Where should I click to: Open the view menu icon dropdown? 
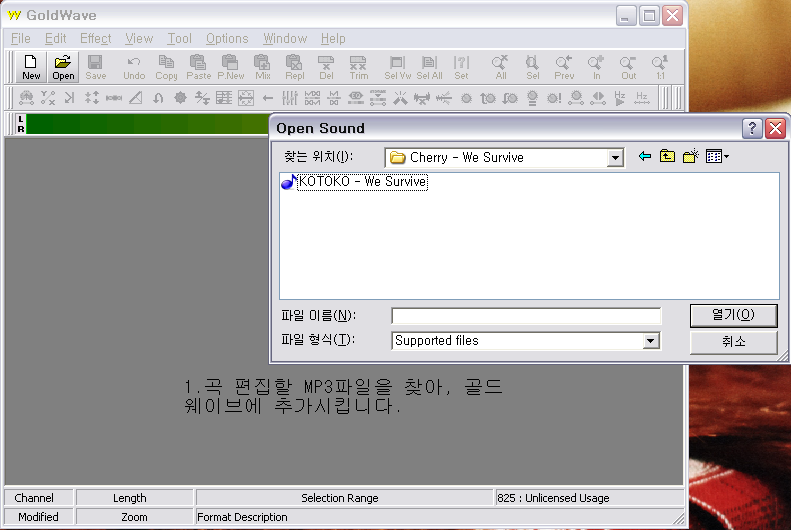[717, 157]
